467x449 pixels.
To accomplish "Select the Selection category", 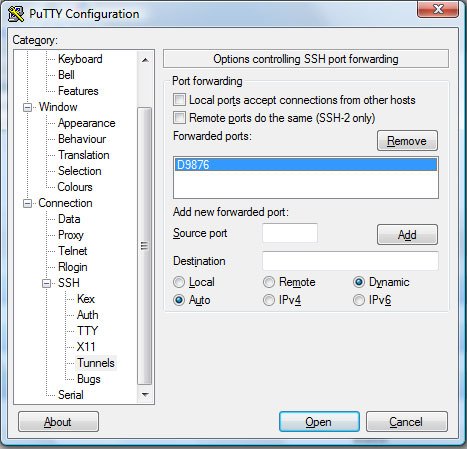I will (80, 171).
